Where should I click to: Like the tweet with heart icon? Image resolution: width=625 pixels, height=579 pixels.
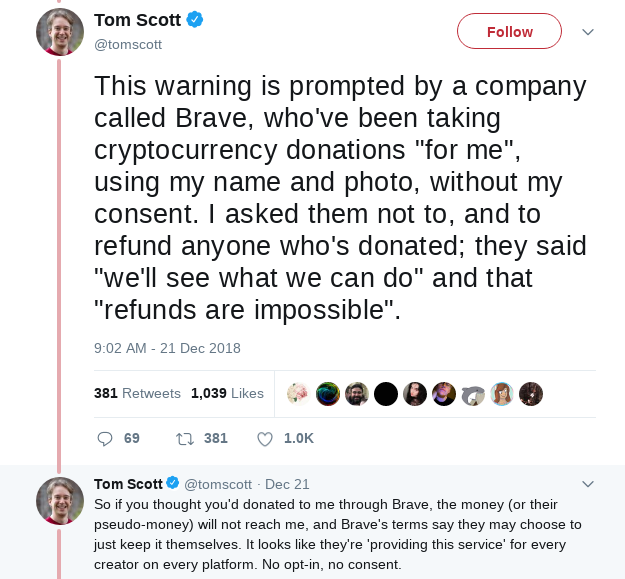(x=265, y=438)
